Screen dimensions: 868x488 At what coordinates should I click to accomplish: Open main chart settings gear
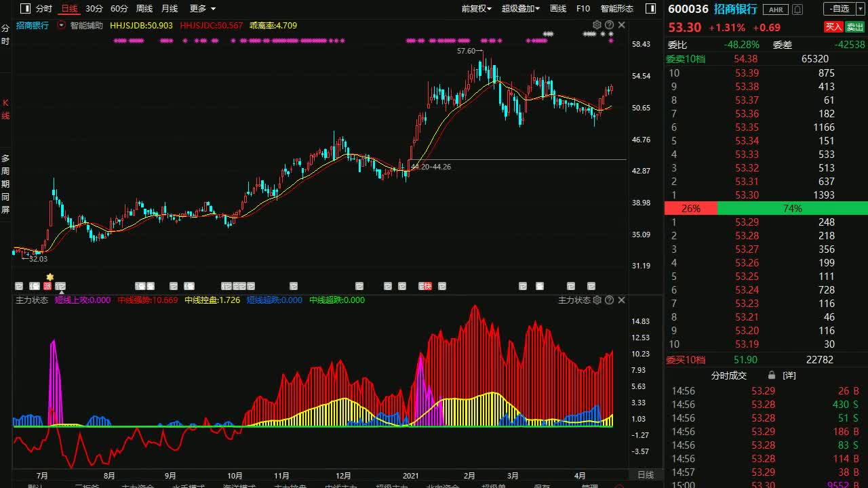597,25
